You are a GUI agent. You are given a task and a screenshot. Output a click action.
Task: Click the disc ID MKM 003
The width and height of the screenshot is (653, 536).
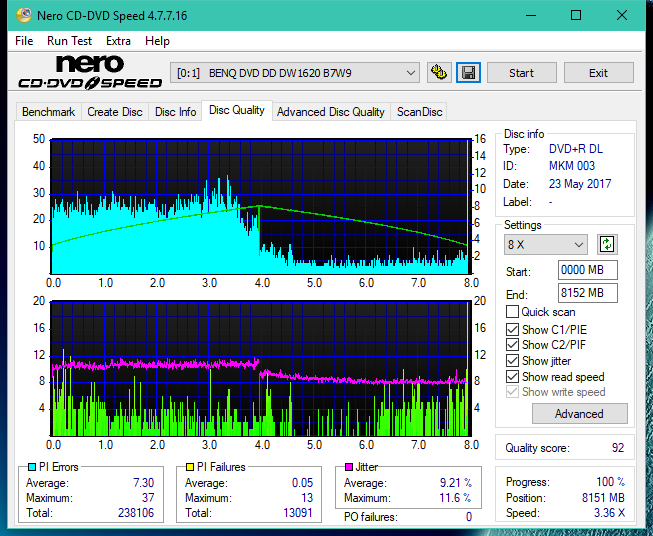click(572, 166)
